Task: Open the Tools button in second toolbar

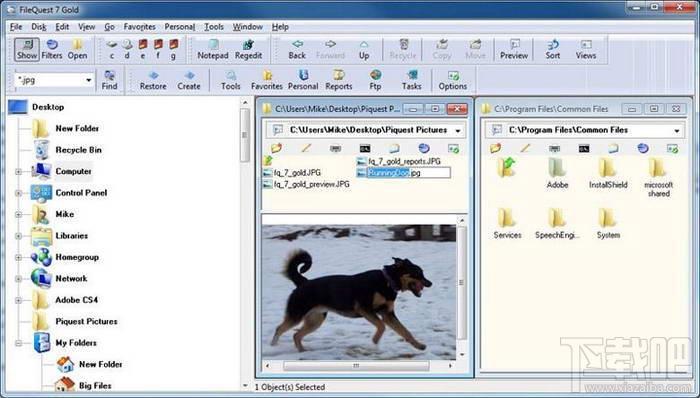Action: tap(230, 80)
